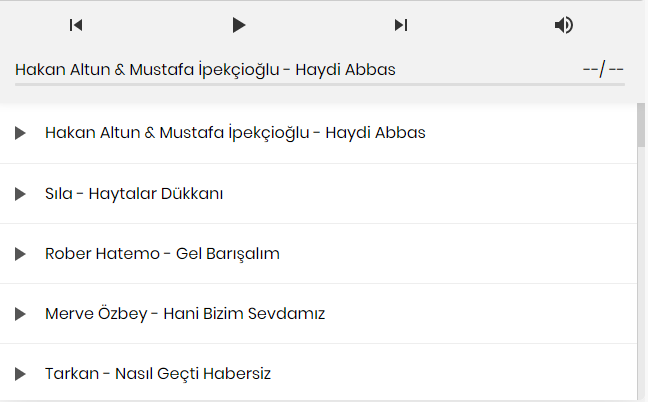Click the lower playlist scrollbar track
The width and height of the screenshot is (648, 402).
641,300
